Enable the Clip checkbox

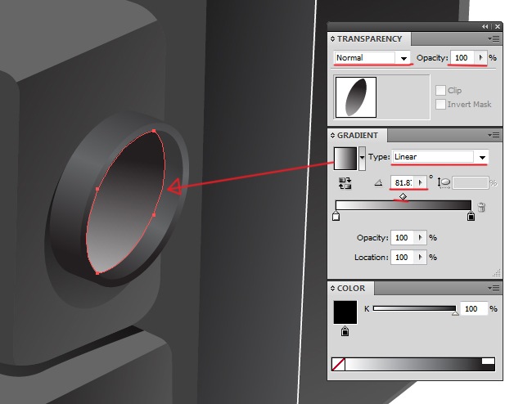[x=440, y=90]
